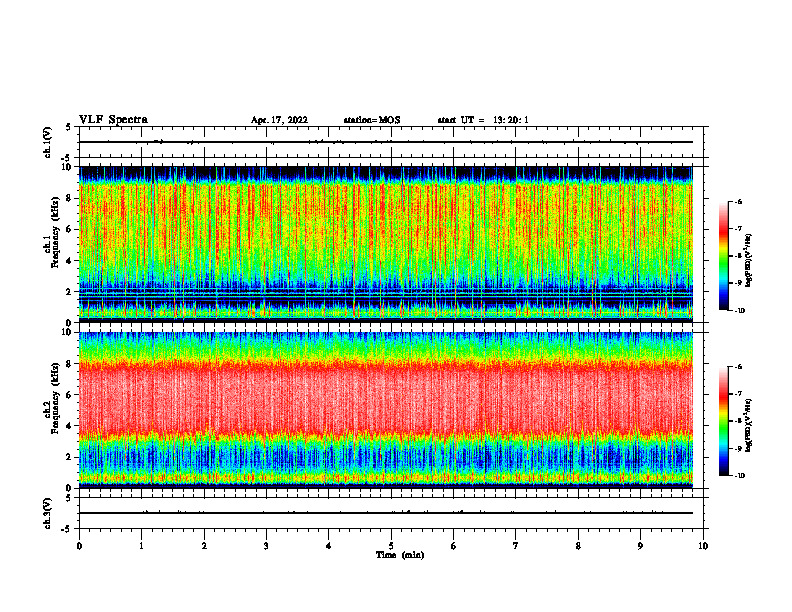The image size is (792, 612).
Task: Click the ch.1 spectrogram colorbar
Action: point(723,256)
